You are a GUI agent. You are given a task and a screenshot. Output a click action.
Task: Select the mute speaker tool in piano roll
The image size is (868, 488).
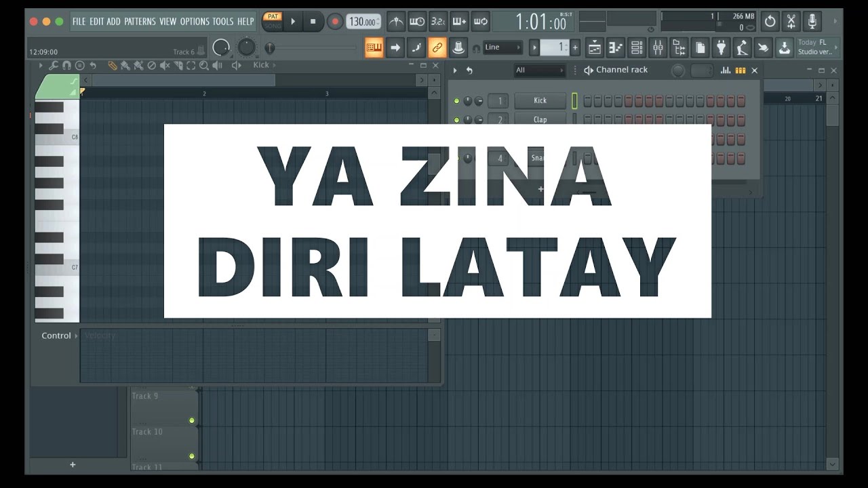[164, 66]
